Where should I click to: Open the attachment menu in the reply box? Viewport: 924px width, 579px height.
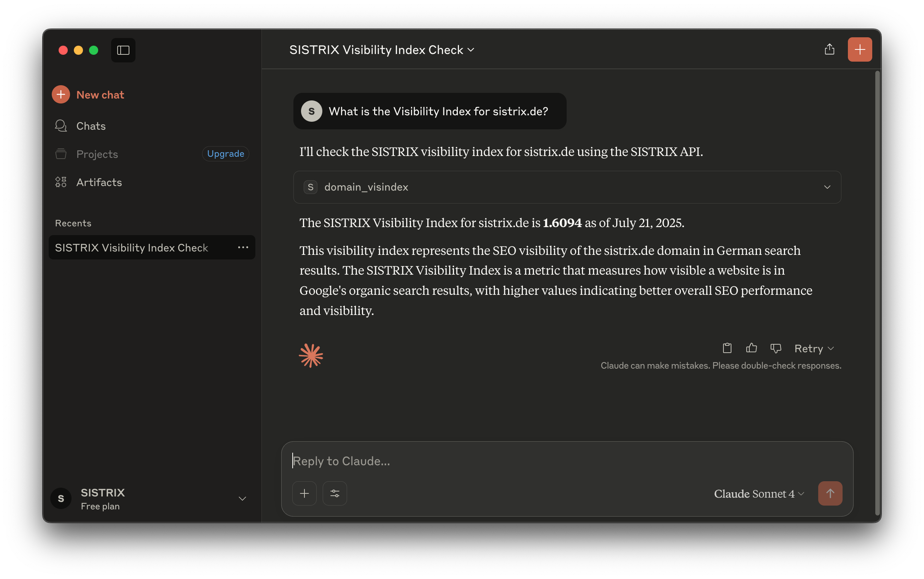(x=304, y=493)
